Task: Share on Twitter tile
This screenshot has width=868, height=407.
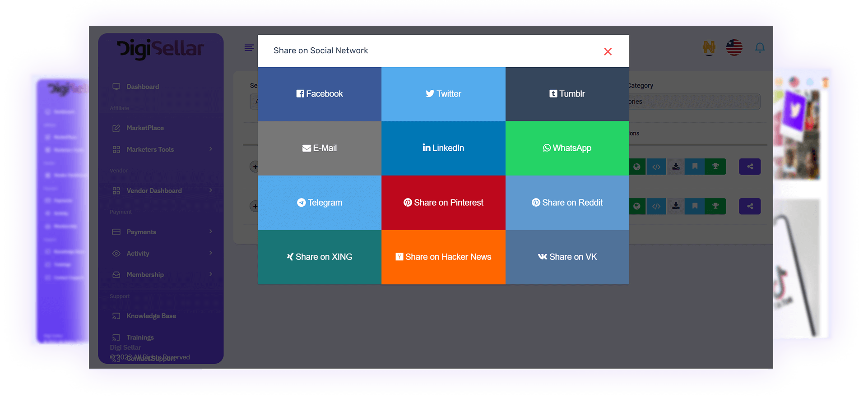Action: click(x=443, y=94)
